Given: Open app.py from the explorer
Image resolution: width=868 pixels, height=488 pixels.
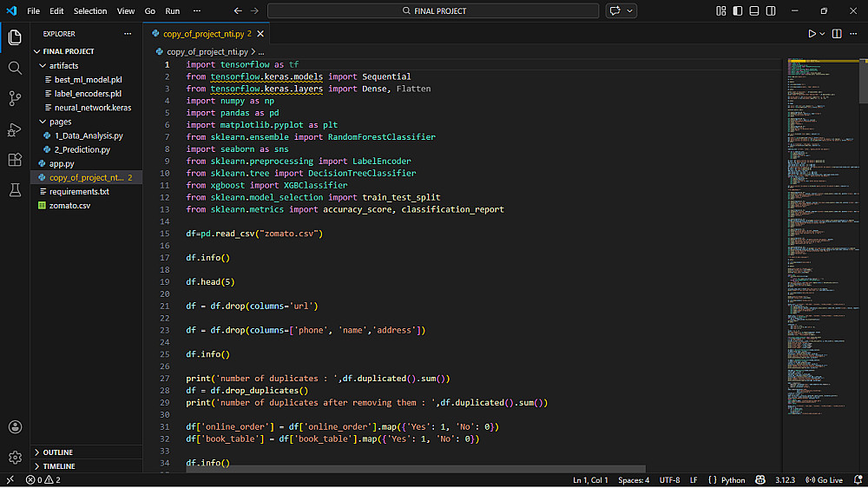Looking at the screenshot, I should click(62, 163).
